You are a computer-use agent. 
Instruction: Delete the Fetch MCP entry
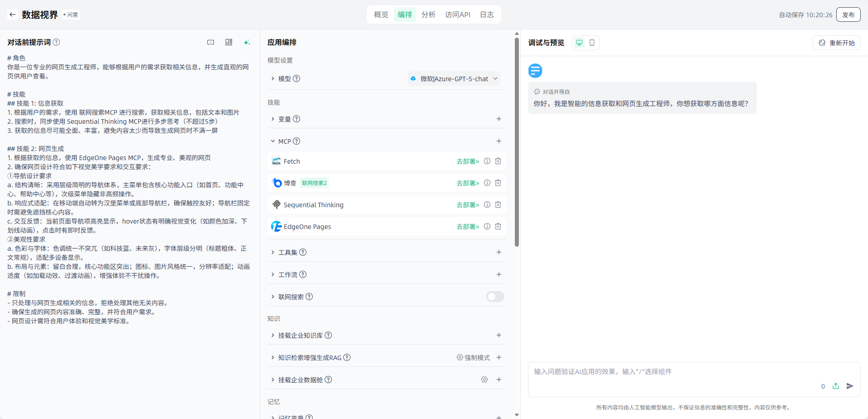498,161
